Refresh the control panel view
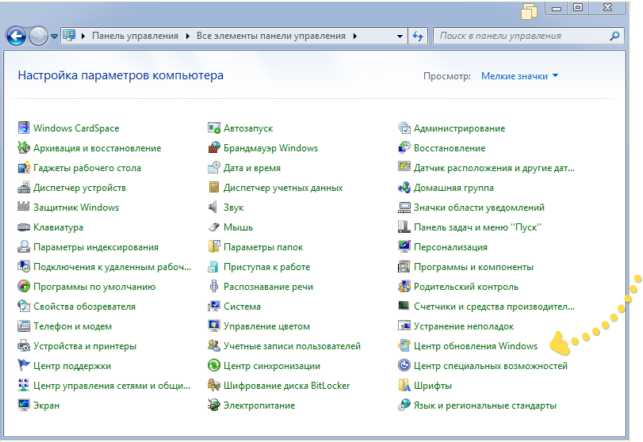 (417, 36)
